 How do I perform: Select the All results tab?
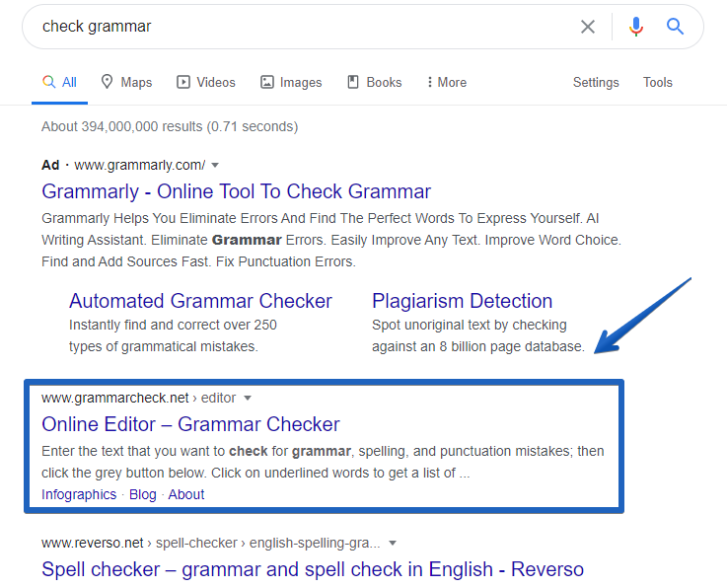[59, 83]
